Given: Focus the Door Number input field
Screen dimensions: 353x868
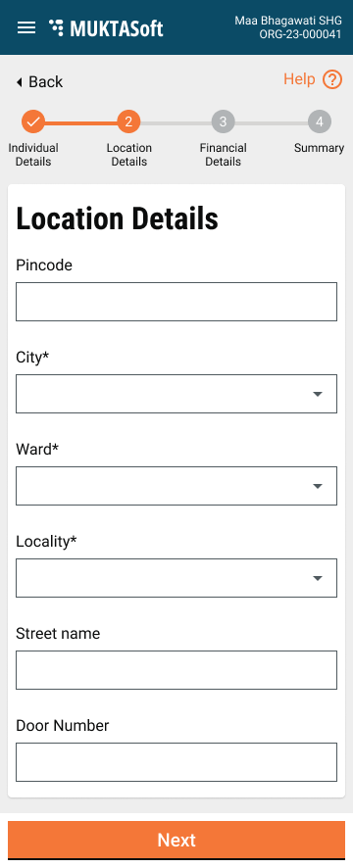Looking at the screenshot, I should click(176, 762).
